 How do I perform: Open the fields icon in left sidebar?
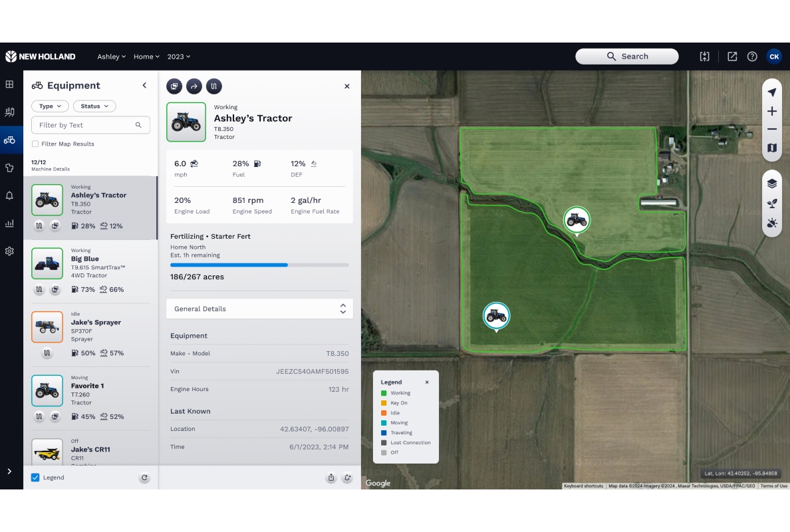click(x=9, y=112)
